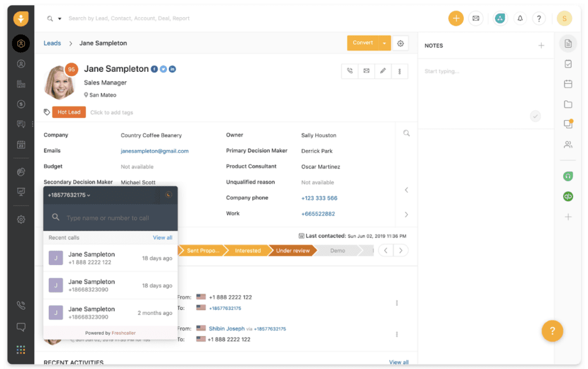This screenshot has height=369, width=588.
Task: Open Jane's Twitter profile icon
Action: click(163, 69)
